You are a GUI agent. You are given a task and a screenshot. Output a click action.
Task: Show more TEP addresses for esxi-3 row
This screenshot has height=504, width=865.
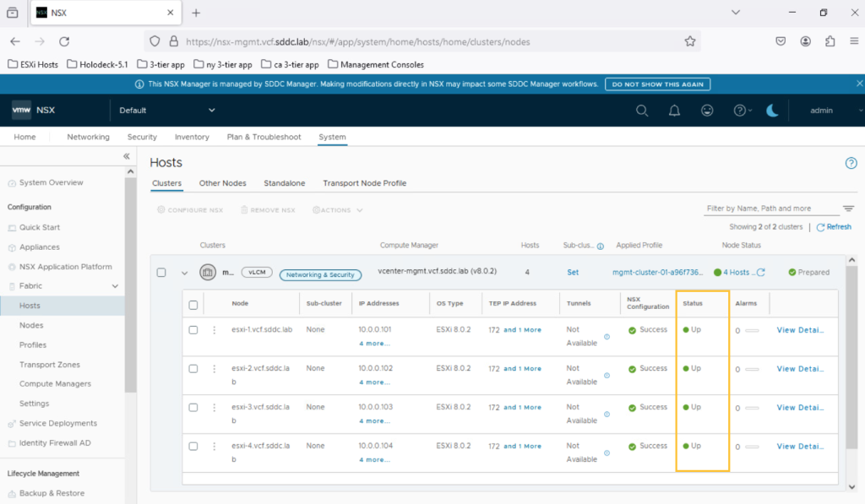coord(522,408)
